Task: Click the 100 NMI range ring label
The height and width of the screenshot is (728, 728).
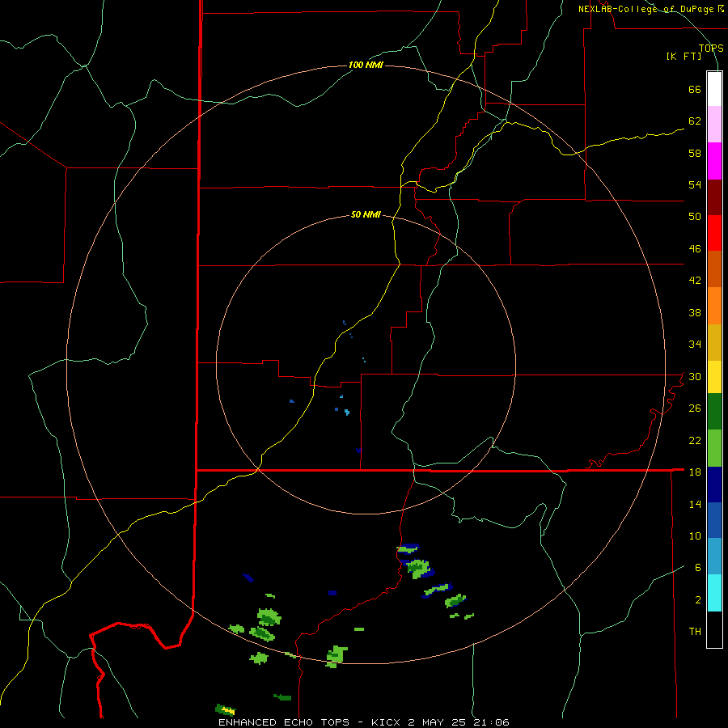Action: click(x=366, y=65)
